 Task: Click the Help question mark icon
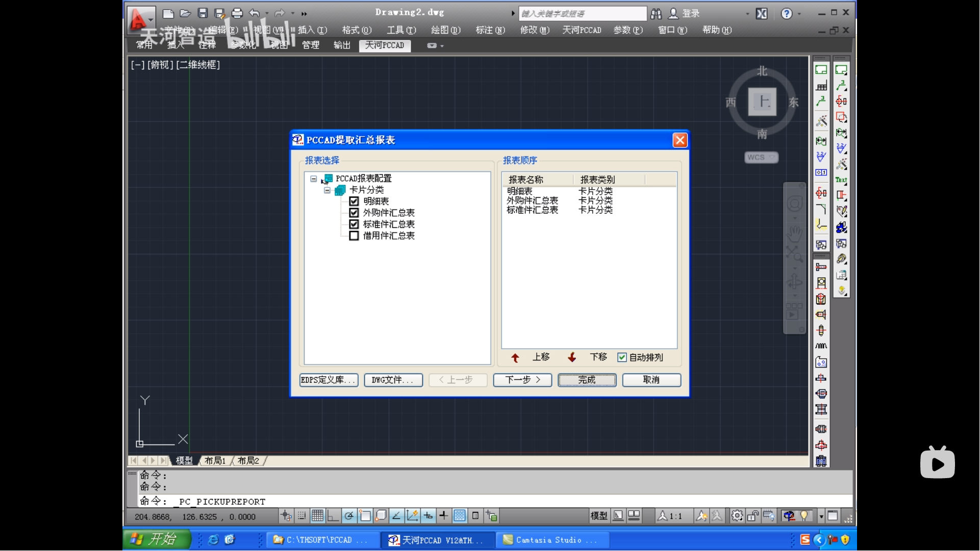(787, 14)
